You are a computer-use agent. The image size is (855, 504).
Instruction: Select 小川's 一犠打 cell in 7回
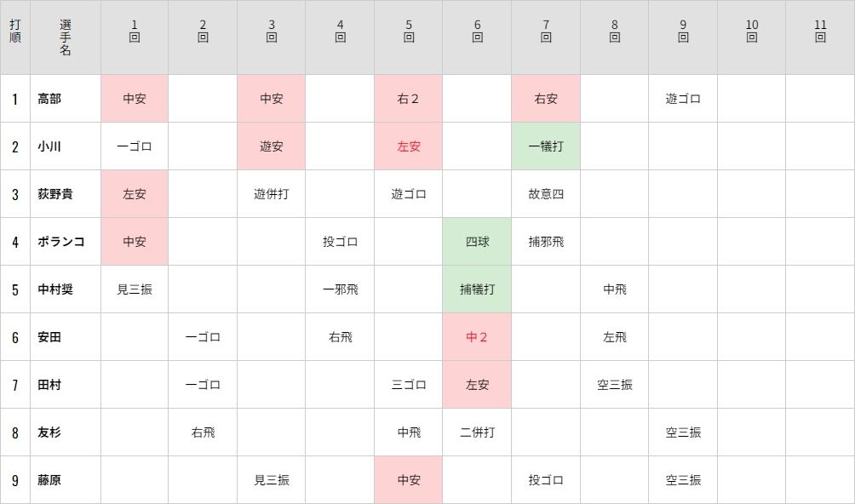pyautogui.click(x=546, y=146)
